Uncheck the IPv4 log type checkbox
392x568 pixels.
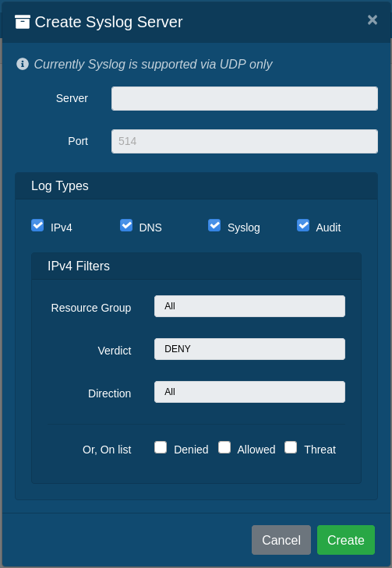click(x=37, y=225)
